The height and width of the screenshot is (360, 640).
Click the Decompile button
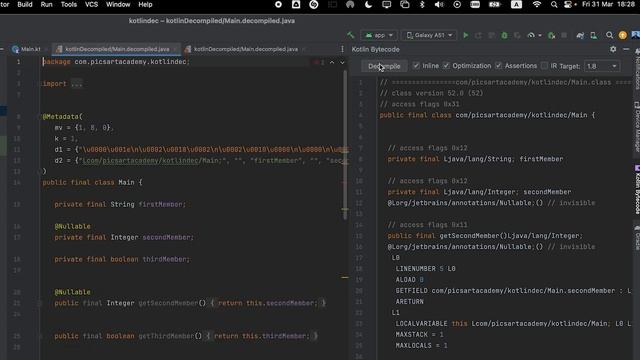pyautogui.click(x=384, y=66)
